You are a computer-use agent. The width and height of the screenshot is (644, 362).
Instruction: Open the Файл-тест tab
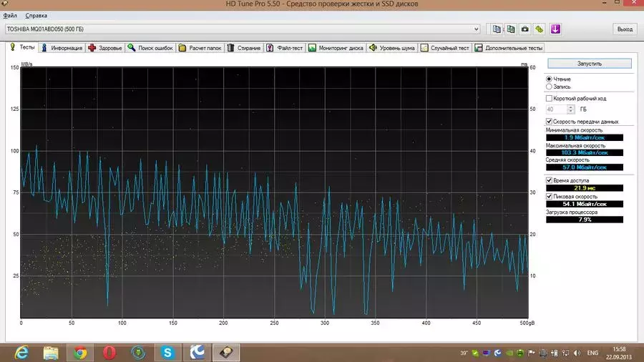[x=285, y=48]
